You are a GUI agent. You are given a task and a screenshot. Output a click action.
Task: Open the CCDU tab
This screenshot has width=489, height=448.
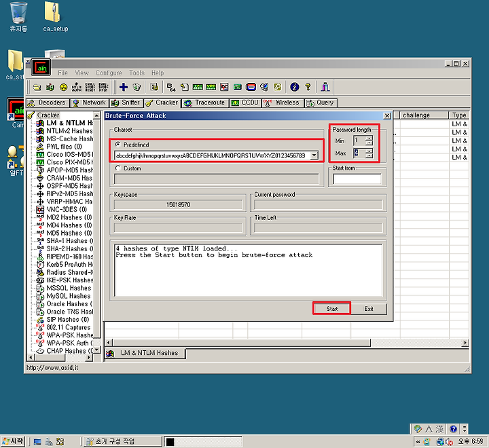pos(245,102)
